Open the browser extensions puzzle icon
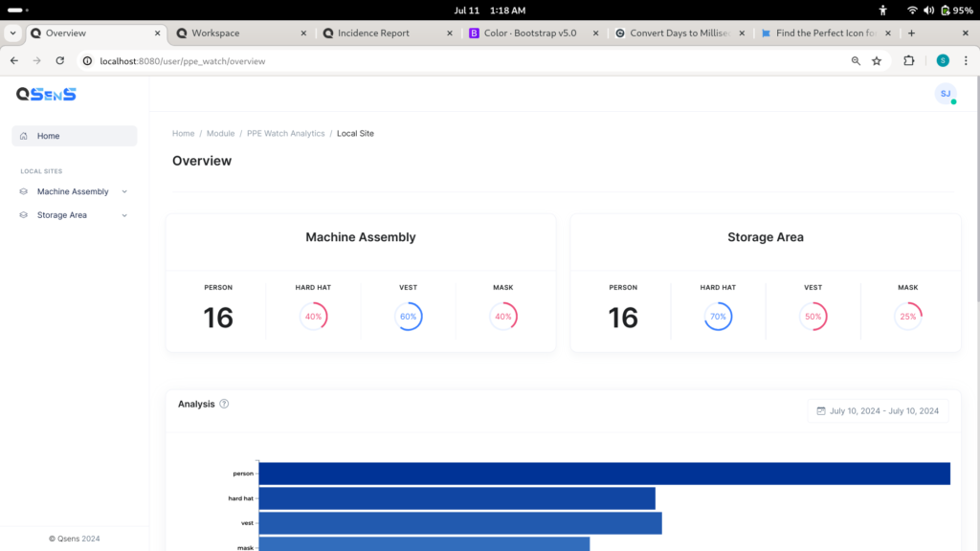 pos(909,60)
